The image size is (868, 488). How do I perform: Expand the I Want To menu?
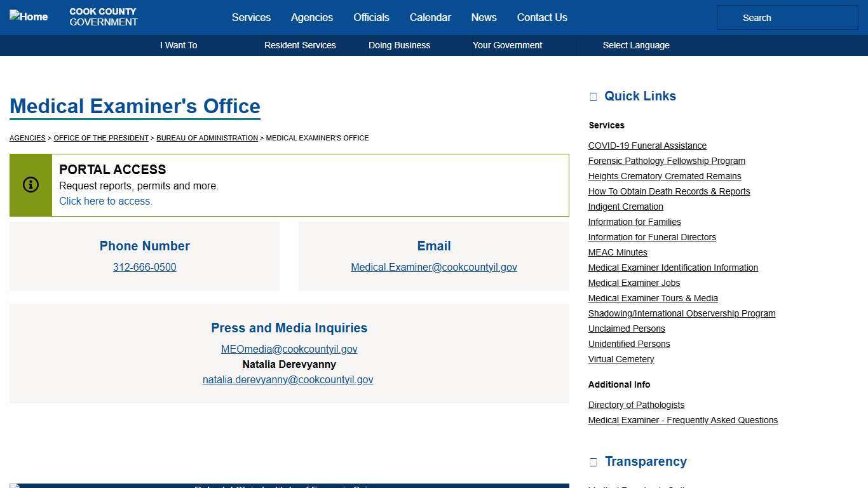tap(179, 45)
